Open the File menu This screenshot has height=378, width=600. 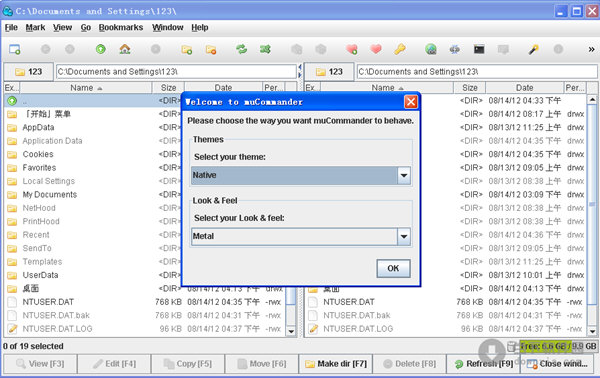[x=11, y=28]
